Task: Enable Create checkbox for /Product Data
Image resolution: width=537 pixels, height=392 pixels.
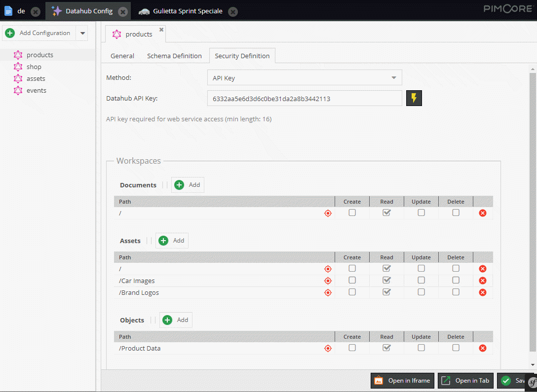Action: click(x=352, y=348)
